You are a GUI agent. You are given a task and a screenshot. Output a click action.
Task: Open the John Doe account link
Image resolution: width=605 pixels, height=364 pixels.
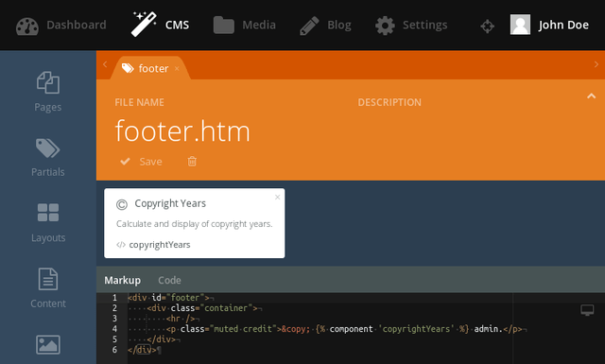(563, 26)
